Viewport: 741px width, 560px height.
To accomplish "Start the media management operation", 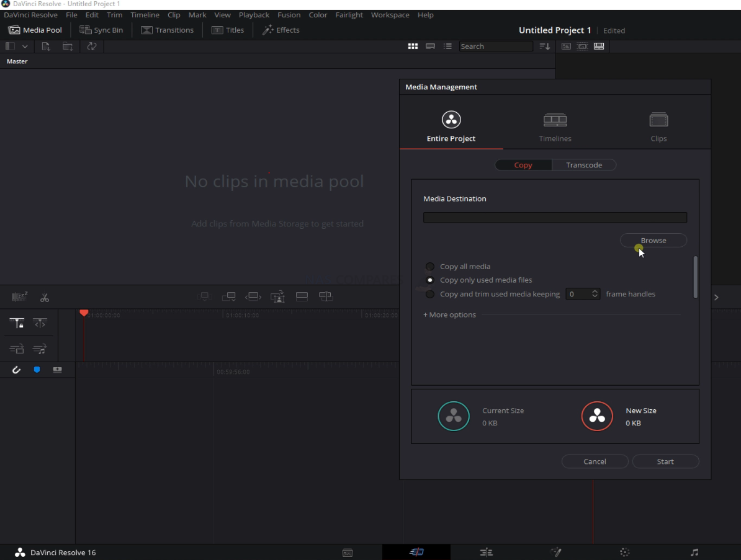I will (665, 461).
